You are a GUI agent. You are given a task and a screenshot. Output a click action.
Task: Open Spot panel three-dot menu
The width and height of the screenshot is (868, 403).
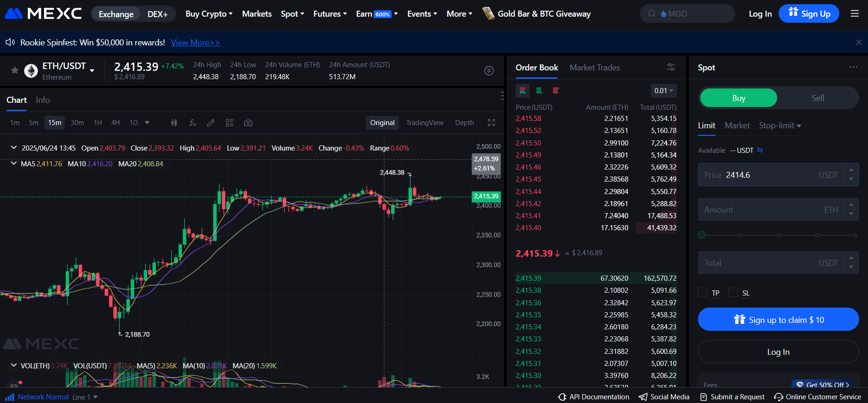coord(853,67)
